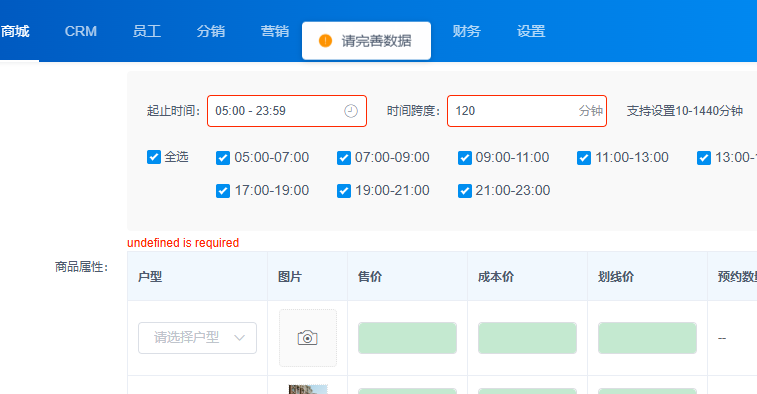The image size is (757, 394).
Task: Go to the 分销 tab
Action: (210, 31)
